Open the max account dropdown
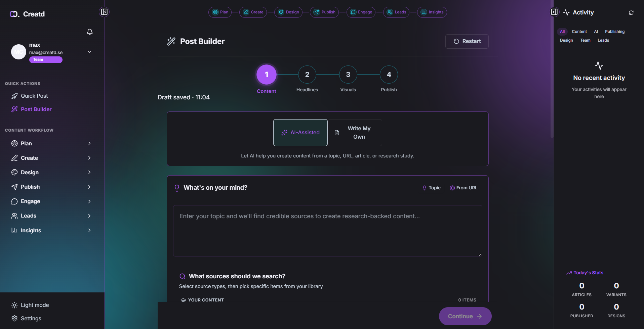The image size is (644, 329). click(x=89, y=52)
